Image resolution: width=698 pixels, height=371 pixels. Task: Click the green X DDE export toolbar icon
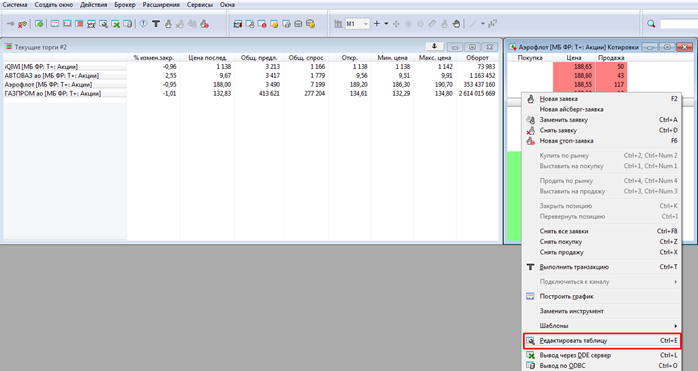pyautogui.click(x=116, y=24)
